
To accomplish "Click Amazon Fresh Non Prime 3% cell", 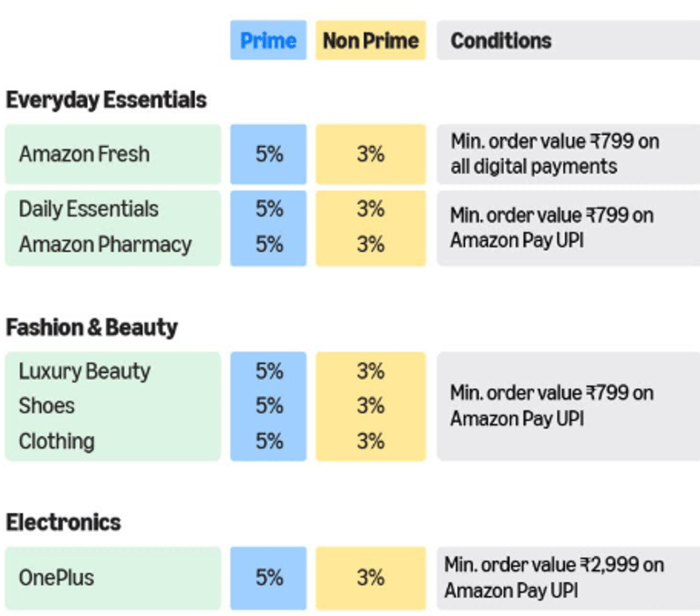I will point(371,154).
